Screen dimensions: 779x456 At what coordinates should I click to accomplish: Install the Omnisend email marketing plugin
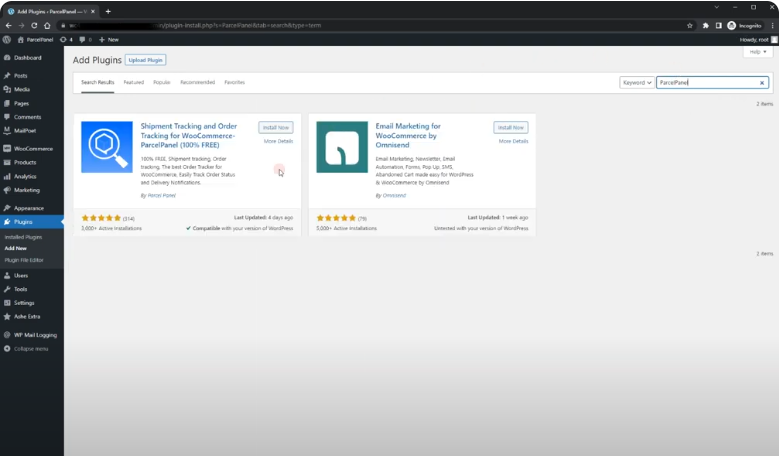[x=511, y=128]
